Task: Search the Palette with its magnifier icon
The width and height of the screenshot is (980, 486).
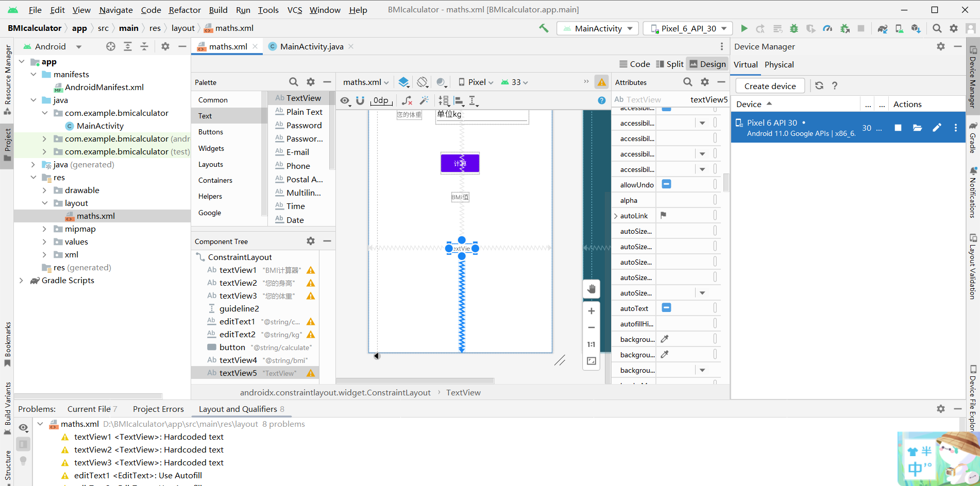Action: pyautogui.click(x=294, y=82)
